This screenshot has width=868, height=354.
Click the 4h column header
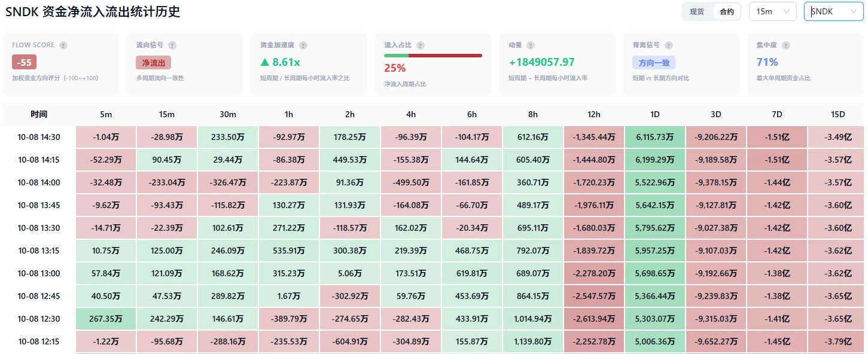click(411, 114)
